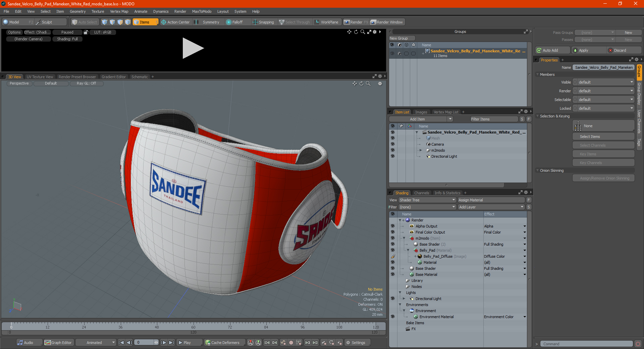Open the MaxToModo menu
This screenshot has width=644, height=349.
click(x=202, y=11)
